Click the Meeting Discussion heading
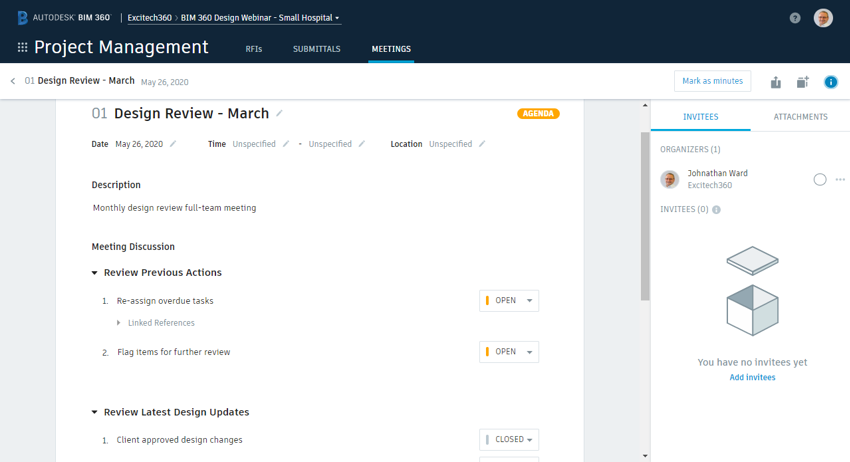 pyautogui.click(x=133, y=247)
